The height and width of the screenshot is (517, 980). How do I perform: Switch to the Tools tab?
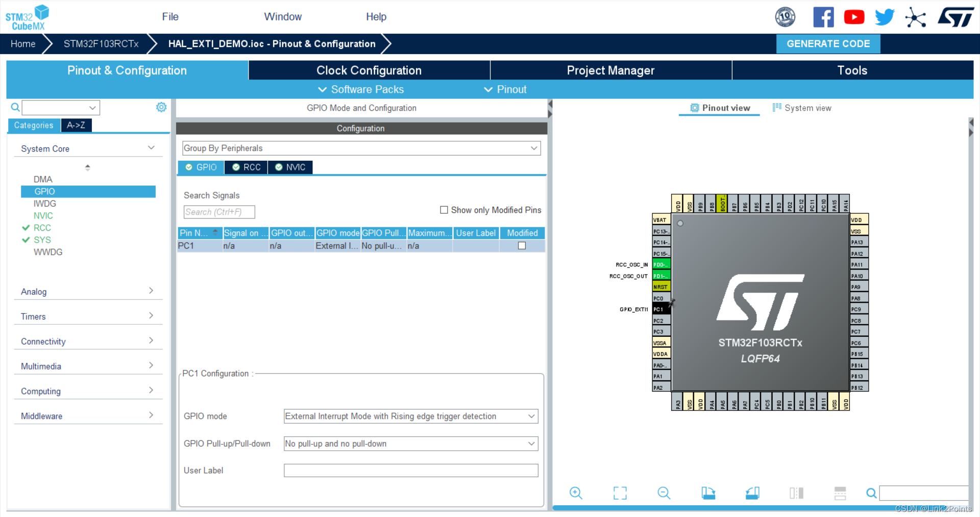coord(852,70)
